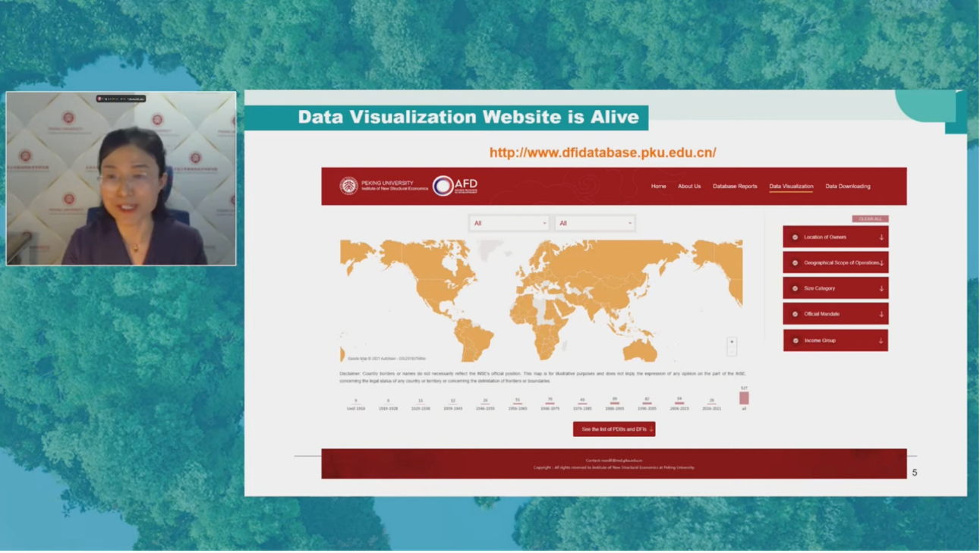Screen dimensions: 980x553
Task: Click down arrow on Income Group filter
Action: 881,341
